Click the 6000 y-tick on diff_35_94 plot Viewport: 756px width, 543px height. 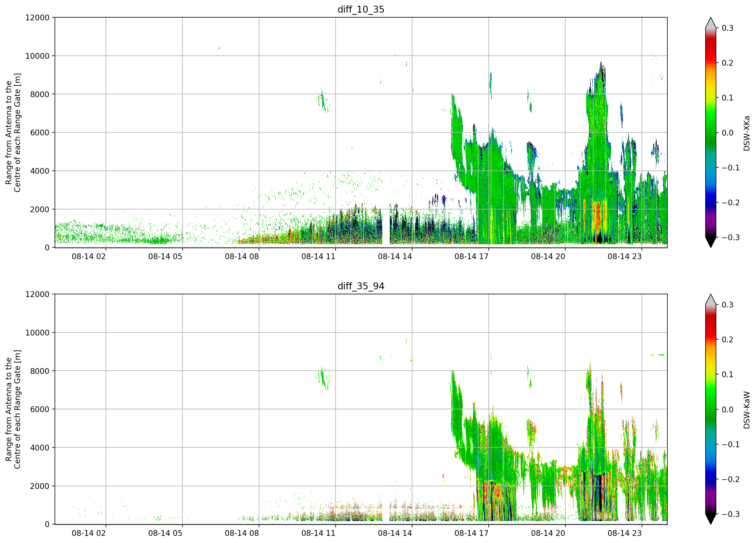pos(40,409)
